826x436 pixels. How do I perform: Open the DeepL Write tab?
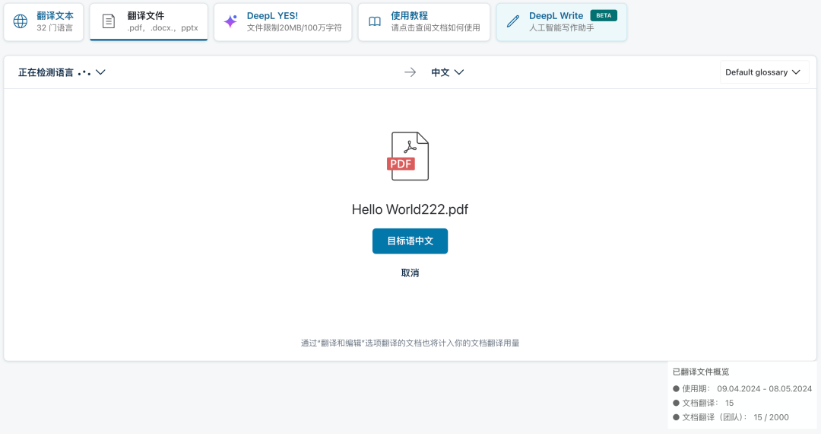(562, 22)
